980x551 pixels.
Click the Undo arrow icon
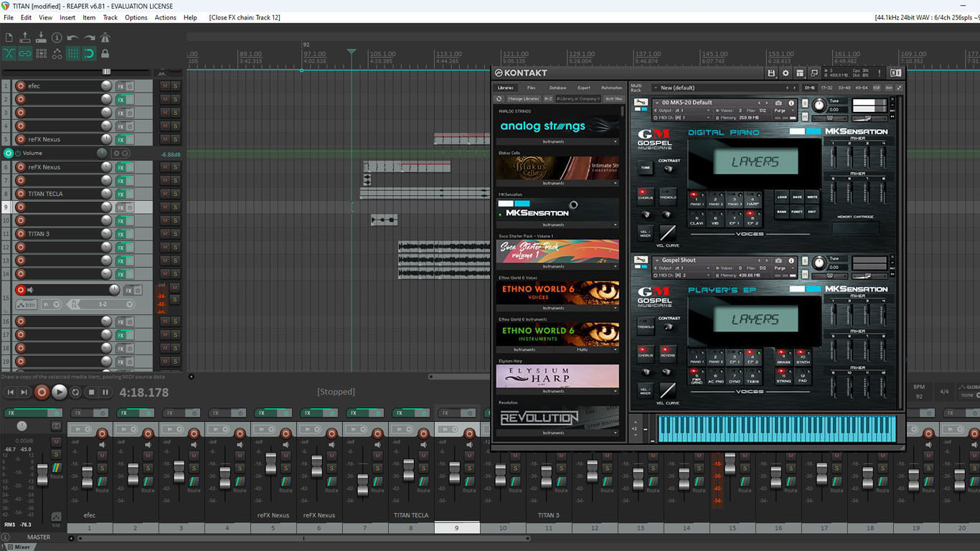72,37
